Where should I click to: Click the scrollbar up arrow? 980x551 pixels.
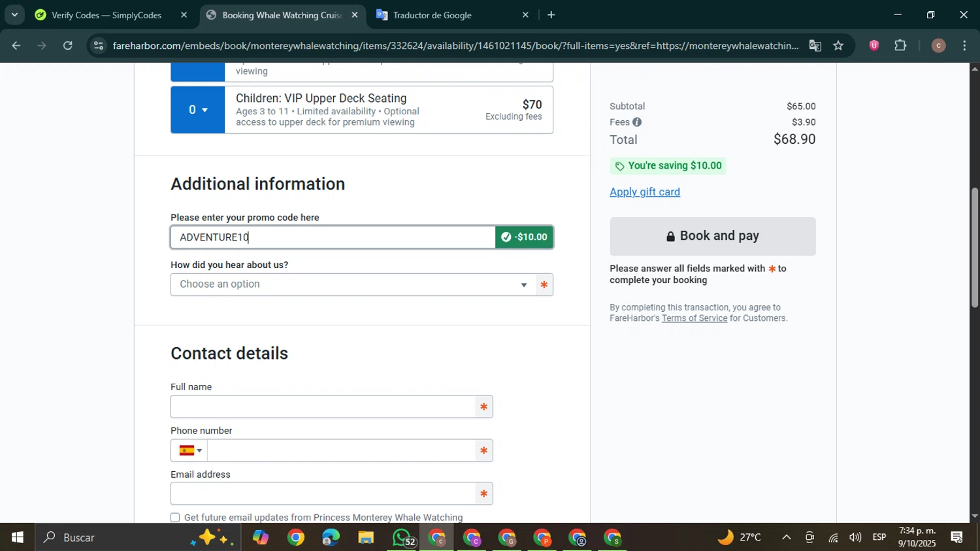point(975,68)
